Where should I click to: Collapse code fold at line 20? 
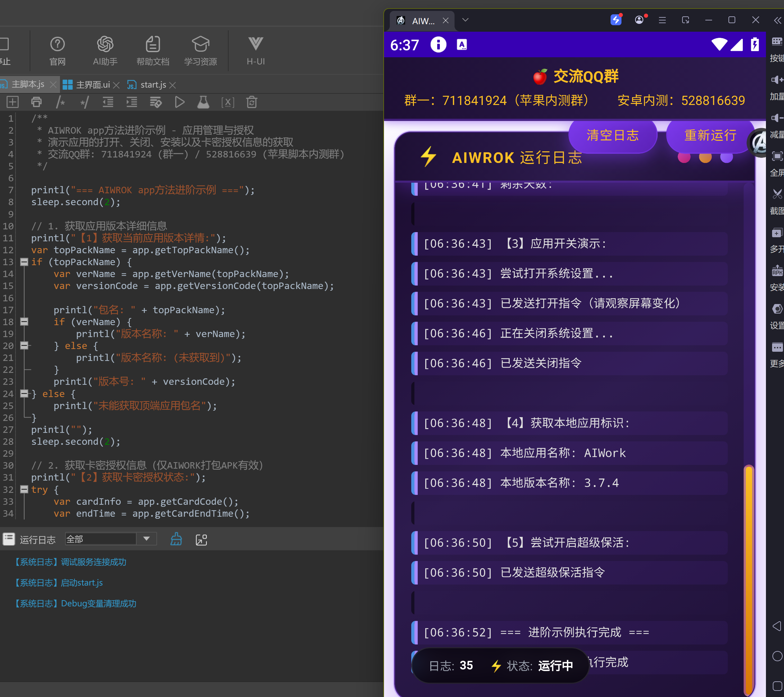tap(24, 346)
